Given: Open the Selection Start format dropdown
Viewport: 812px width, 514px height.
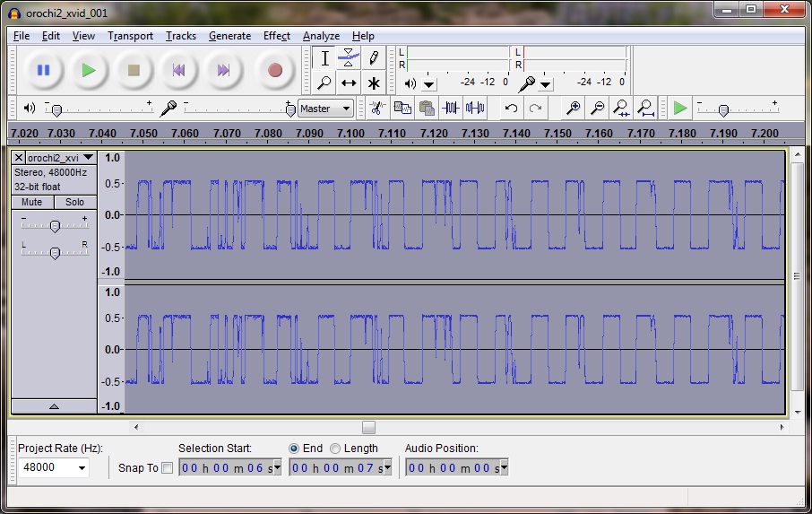Looking at the screenshot, I should tap(277, 468).
